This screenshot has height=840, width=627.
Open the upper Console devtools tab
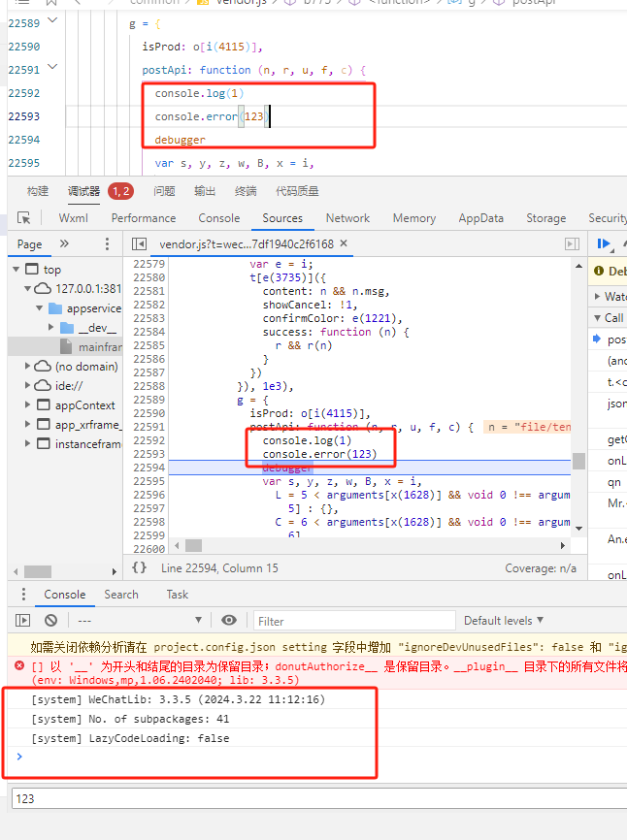[x=219, y=218]
